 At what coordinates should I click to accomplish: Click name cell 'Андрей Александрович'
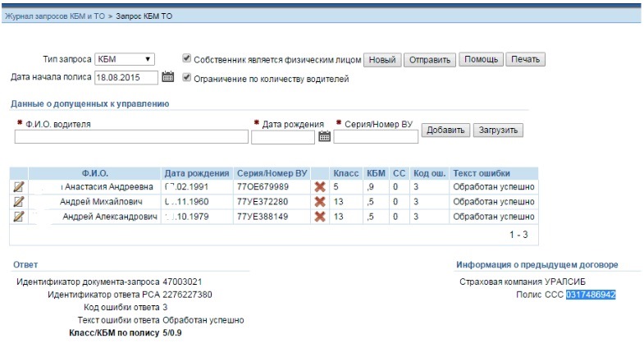coord(110,217)
